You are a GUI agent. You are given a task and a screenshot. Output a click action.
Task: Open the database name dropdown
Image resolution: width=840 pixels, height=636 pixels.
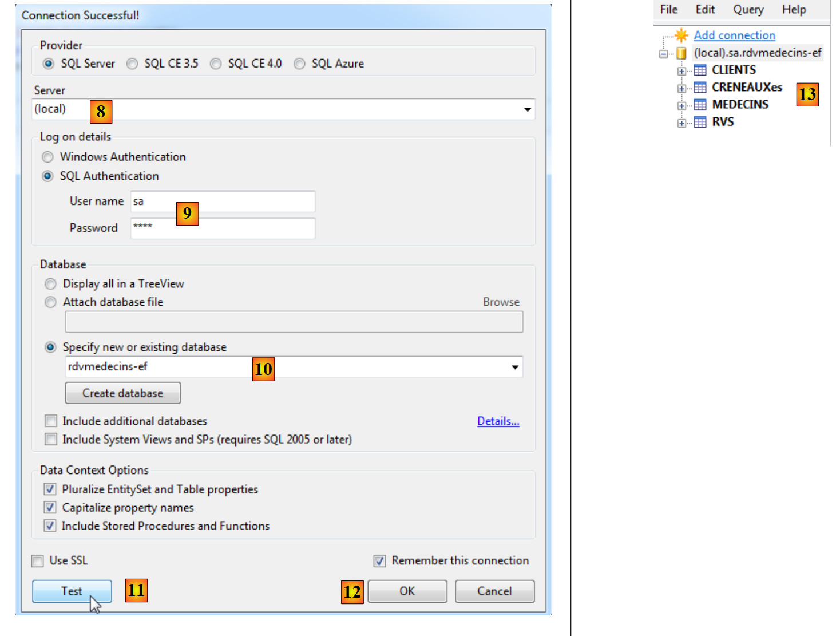pos(515,367)
